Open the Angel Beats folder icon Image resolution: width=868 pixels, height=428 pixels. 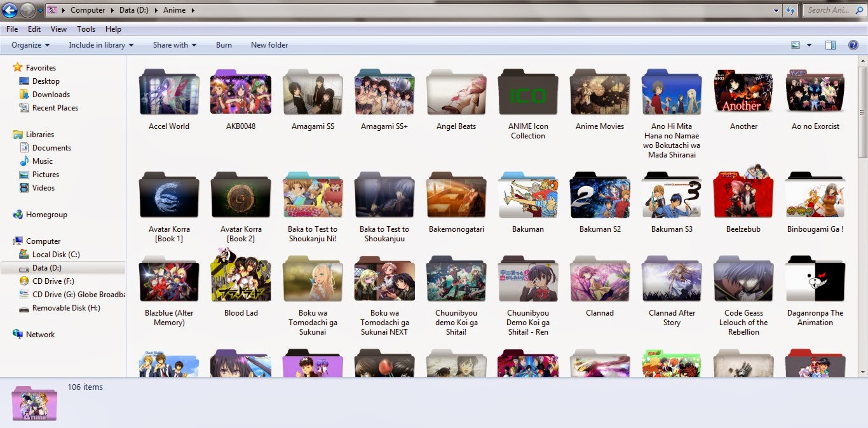coord(456,92)
